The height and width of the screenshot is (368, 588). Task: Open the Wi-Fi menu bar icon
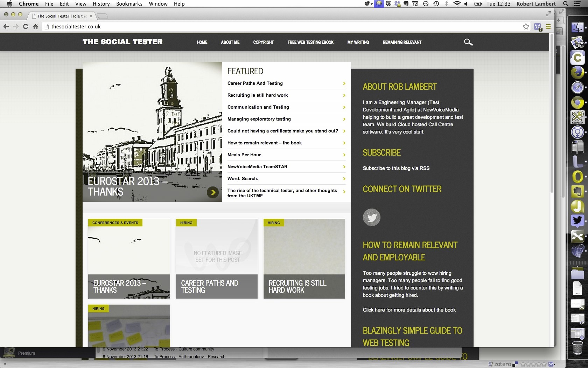coord(457,4)
